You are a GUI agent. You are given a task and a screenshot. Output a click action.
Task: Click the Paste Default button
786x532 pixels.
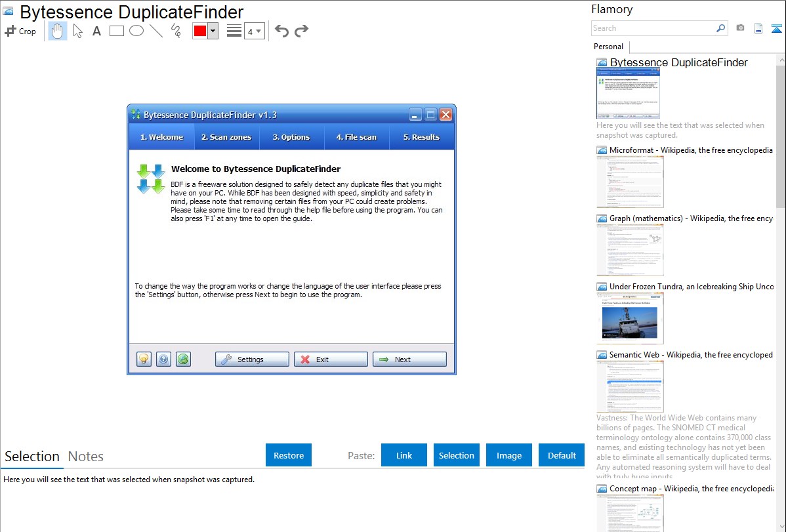(562, 455)
